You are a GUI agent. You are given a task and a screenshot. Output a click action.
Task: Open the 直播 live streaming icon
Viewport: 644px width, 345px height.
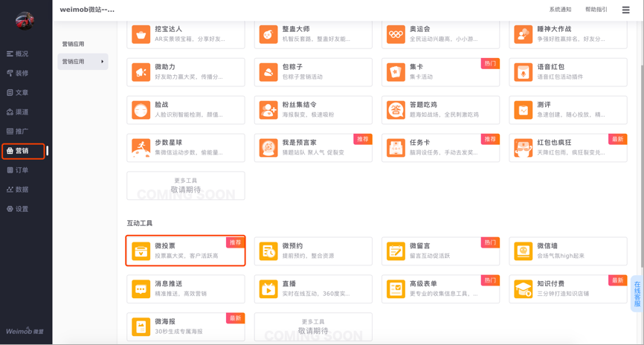(268, 289)
